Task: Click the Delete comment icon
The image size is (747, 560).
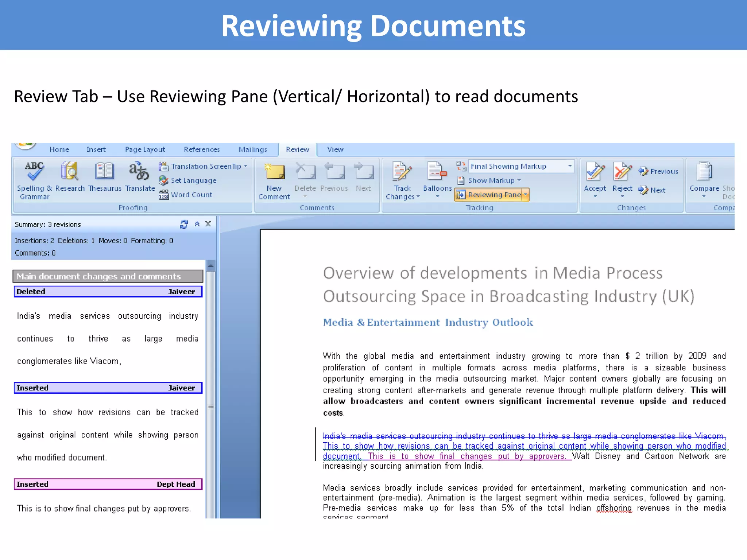Action: pos(305,171)
